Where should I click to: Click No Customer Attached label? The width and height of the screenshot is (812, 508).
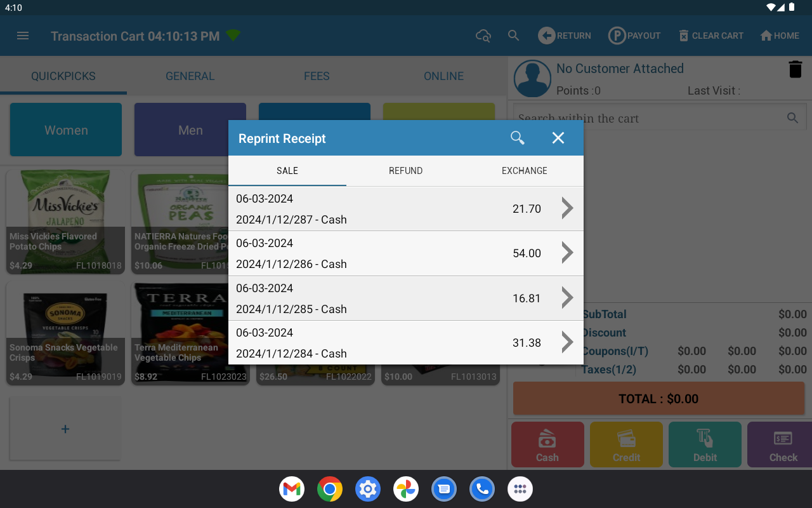point(620,69)
